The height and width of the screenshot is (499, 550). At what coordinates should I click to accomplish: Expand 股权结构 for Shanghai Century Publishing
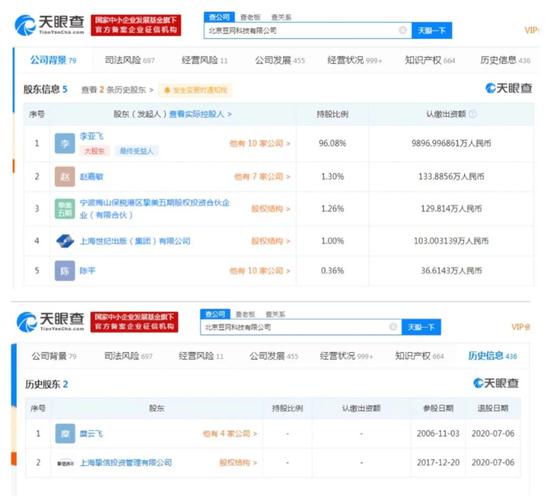click(271, 241)
